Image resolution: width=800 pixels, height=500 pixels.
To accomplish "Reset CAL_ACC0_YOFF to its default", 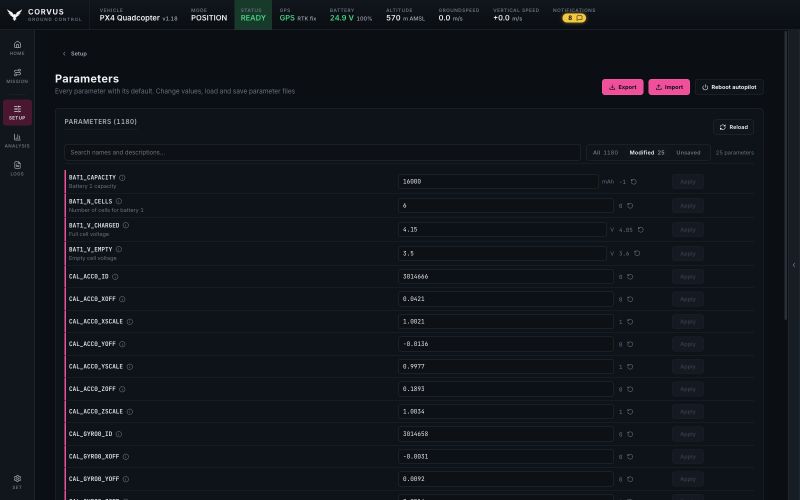I will click(x=630, y=344).
